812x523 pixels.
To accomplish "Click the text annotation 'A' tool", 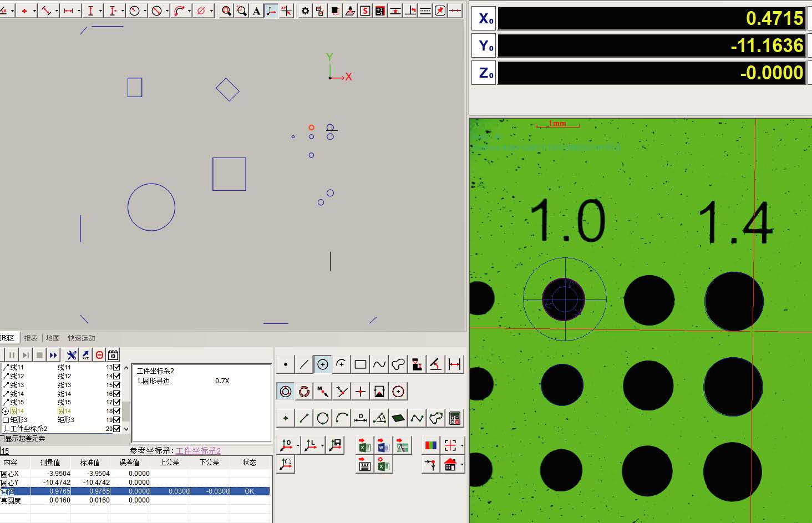I will [x=256, y=11].
